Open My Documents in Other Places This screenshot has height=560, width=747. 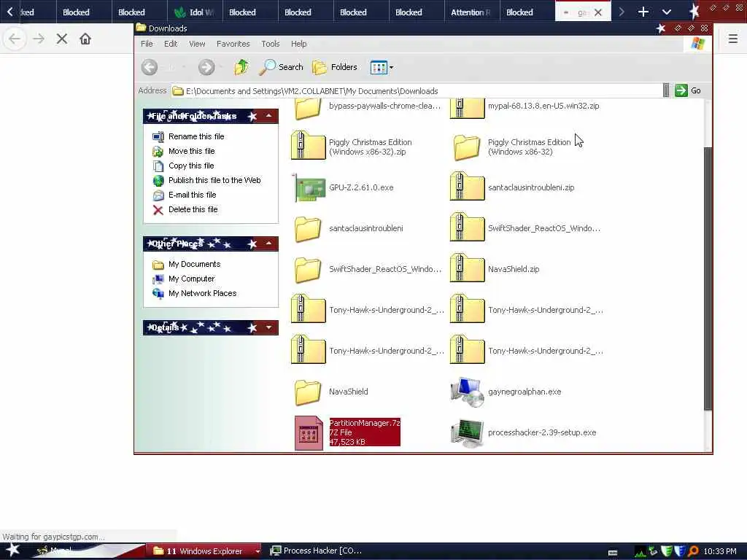[x=186, y=264]
